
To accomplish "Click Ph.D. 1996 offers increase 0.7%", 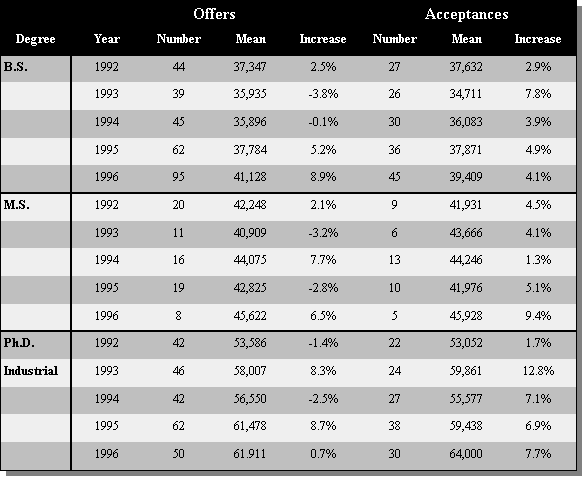I will (323, 454).
